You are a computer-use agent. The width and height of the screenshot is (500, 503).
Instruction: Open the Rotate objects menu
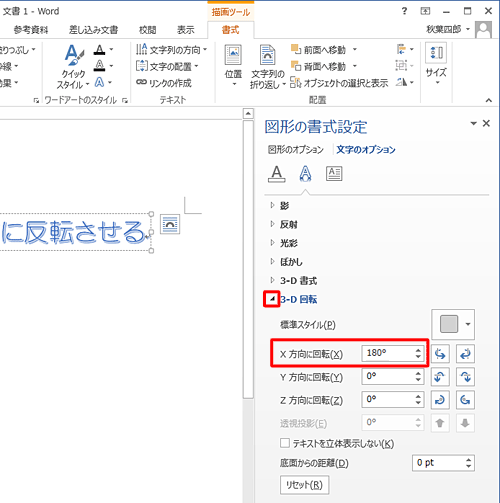(x=405, y=82)
